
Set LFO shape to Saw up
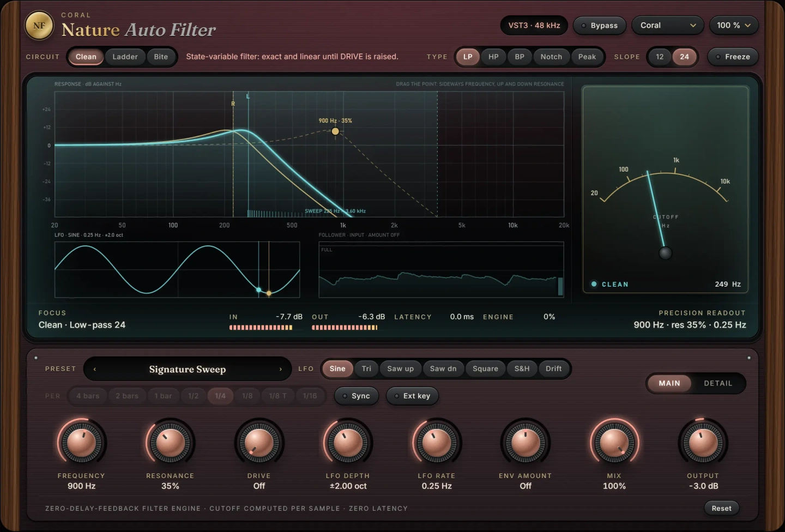[x=401, y=368]
